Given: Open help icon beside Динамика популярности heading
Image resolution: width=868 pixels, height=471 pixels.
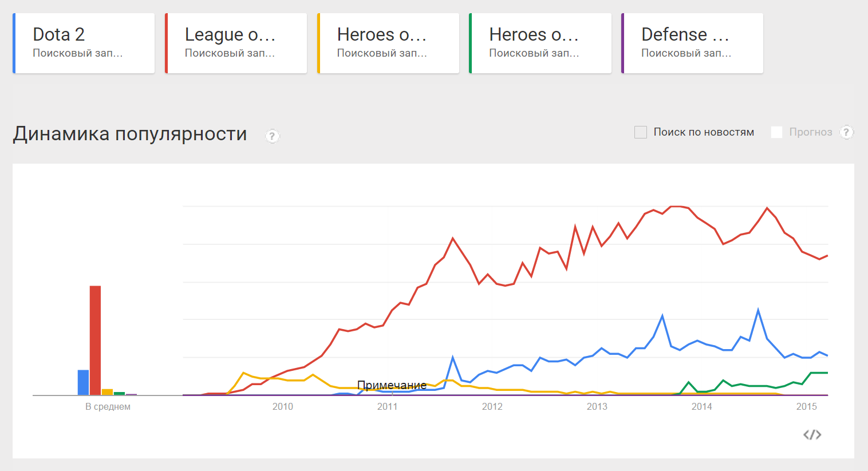Looking at the screenshot, I should tap(273, 136).
